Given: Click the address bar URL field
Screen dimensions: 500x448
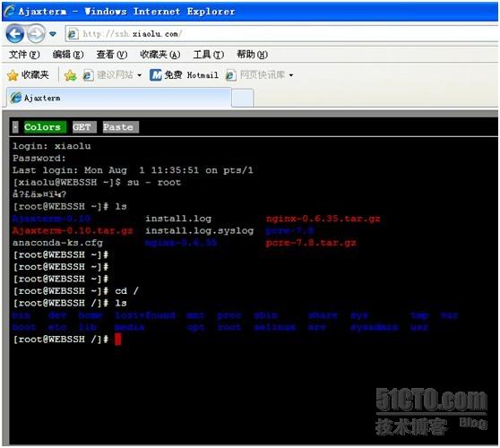Looking at the screenshot, I should (x=280, y=33).
